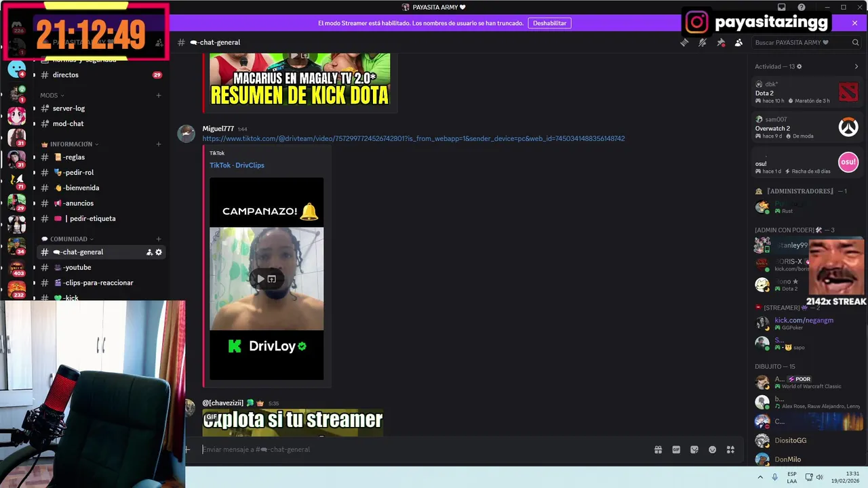
Task: Open the threads icon in channel header
Action: click(x=684, y=42)
